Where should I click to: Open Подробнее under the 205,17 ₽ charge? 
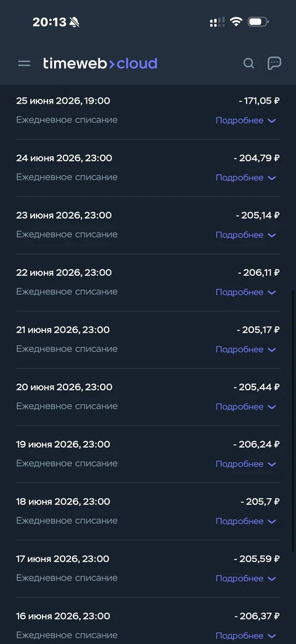[246, 349]
